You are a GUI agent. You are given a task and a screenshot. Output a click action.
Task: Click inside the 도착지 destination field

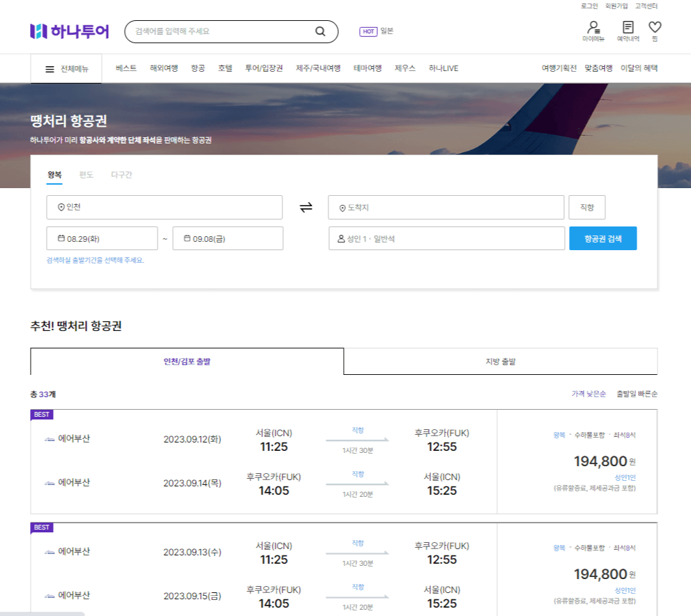tap(446, 207)
